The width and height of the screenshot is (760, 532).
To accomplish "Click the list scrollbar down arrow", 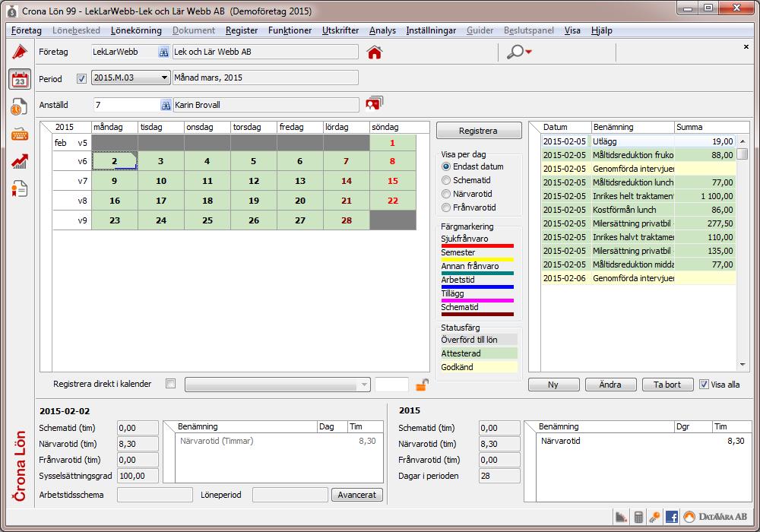I will tap(742, 364).
